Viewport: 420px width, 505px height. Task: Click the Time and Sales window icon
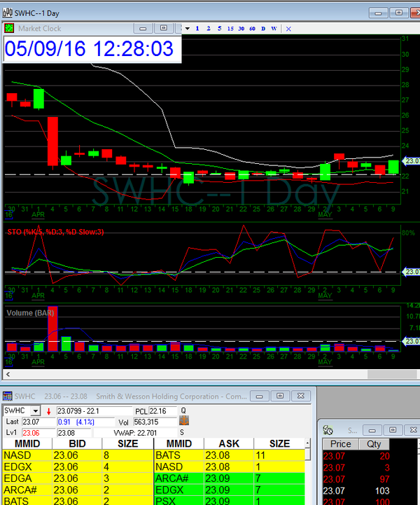coord(328,429)
